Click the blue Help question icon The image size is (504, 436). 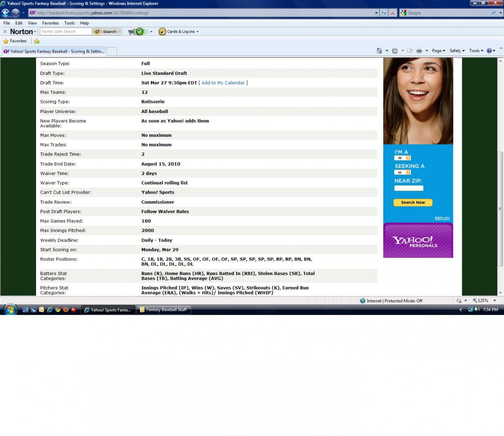pos(489,51)
